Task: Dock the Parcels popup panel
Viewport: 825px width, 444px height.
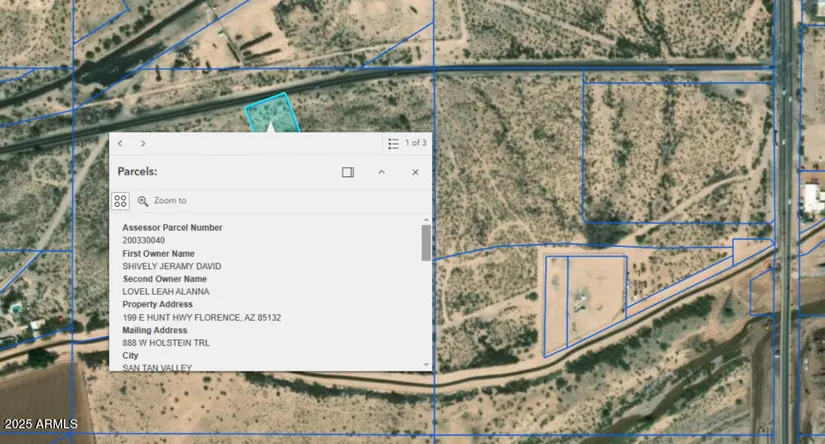Action: (348, 172)
